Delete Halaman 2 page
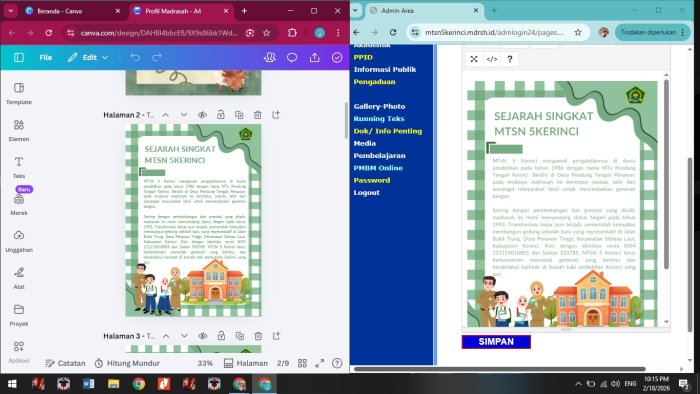Screen dimensions: 700x394 point(258,115)
